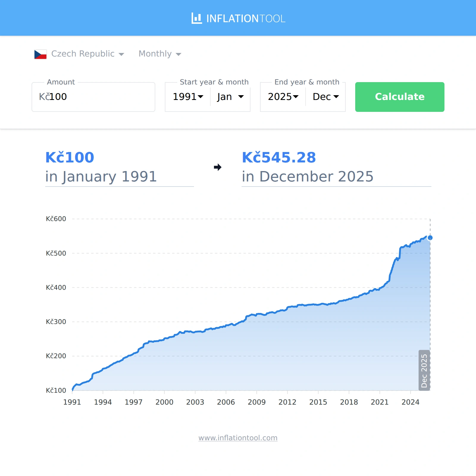Viewport: 476px width, 476px height.
Task: Click the Amount input field
Action: pyautogui.click(x=93, y=97)
